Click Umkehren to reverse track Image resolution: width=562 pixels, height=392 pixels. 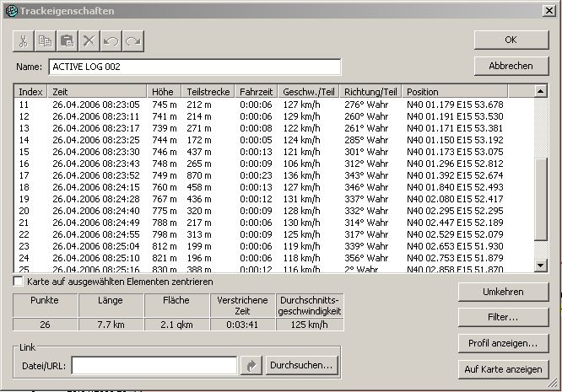tap(504, 292)
